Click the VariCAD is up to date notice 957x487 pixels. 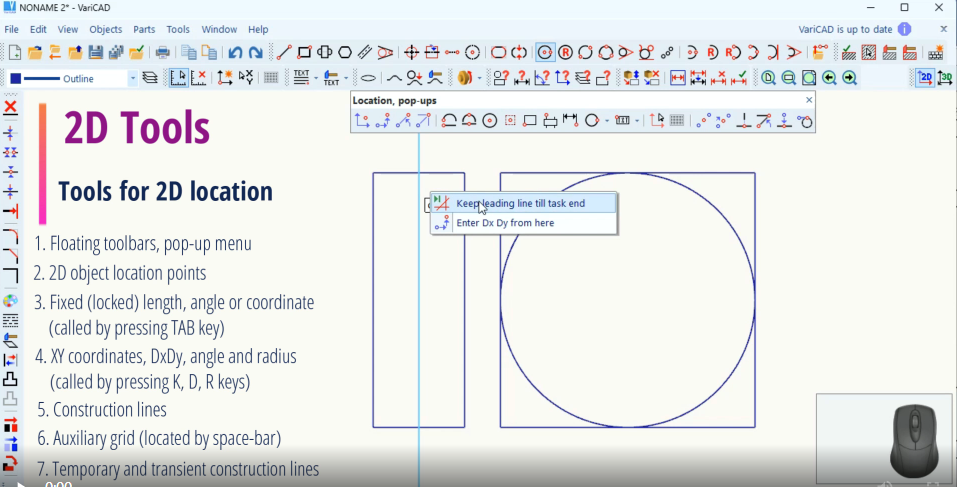coord(845,29)
